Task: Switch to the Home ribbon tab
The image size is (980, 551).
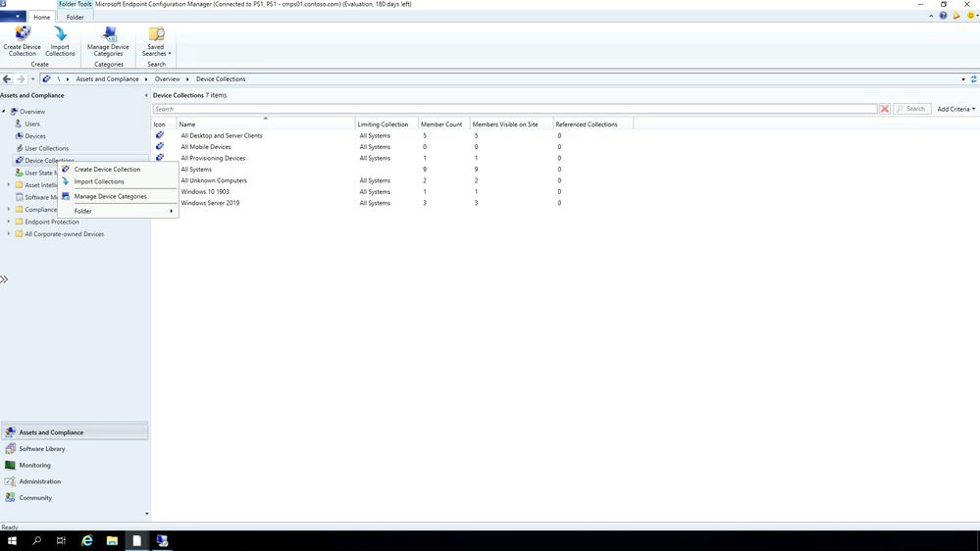Action: (42, 17)
